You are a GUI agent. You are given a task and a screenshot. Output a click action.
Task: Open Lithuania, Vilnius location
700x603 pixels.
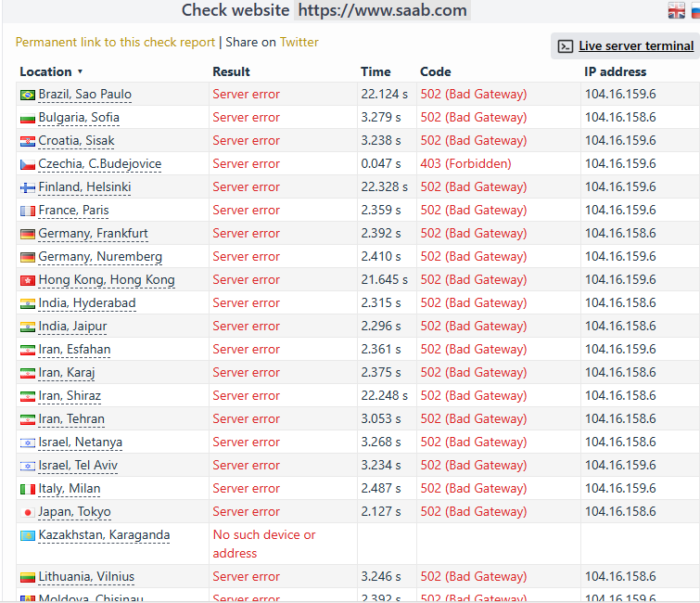coord(86,577)
